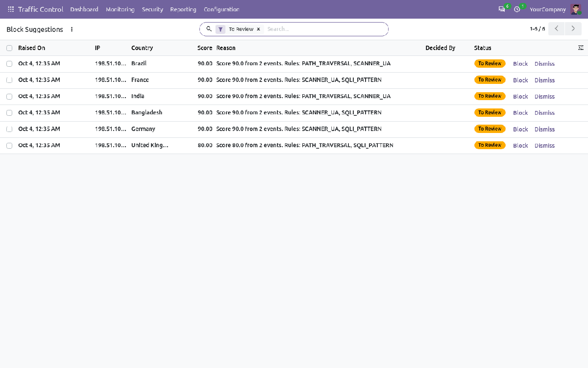The width and height of the screenshot is (588, 368).
Task: Select the France row checkbox
Action: point(9,80)
